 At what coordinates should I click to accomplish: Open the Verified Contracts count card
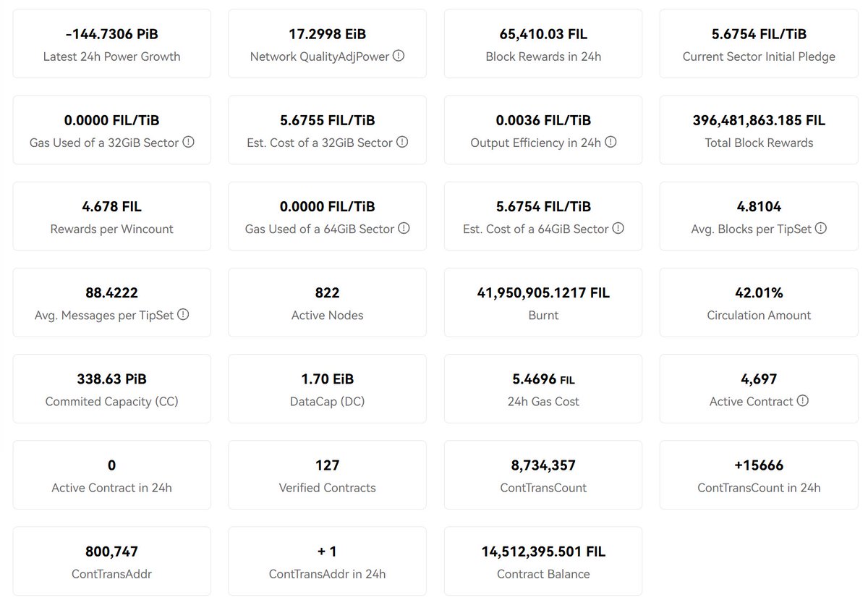(327, 475)
